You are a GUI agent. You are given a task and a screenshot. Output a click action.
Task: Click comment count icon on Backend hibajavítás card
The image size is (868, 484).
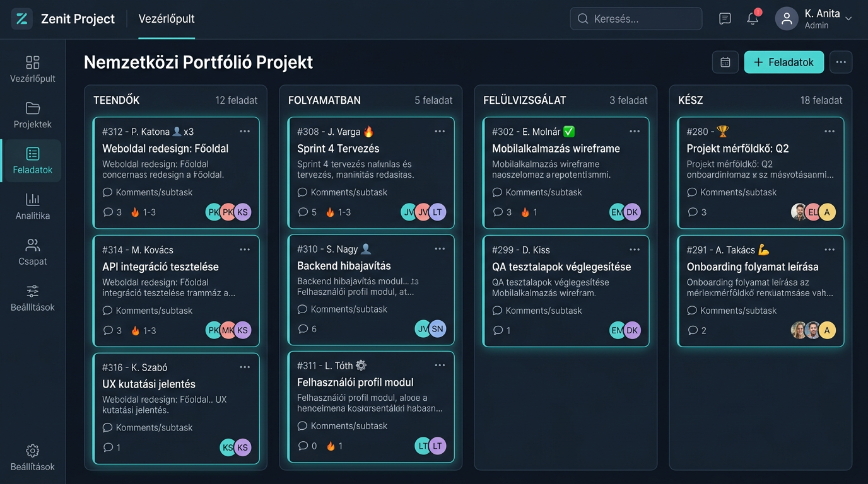point(303,329)
